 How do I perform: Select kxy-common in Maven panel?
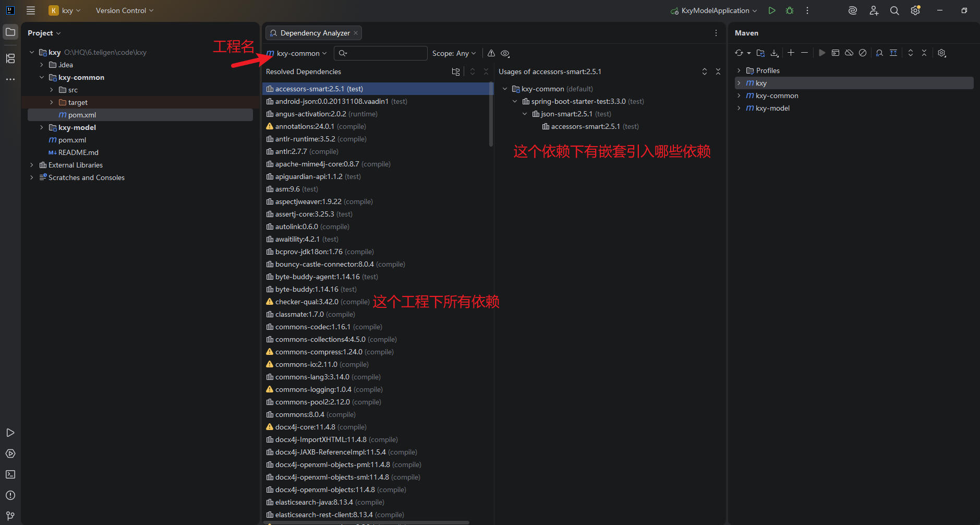coord(777,96)
